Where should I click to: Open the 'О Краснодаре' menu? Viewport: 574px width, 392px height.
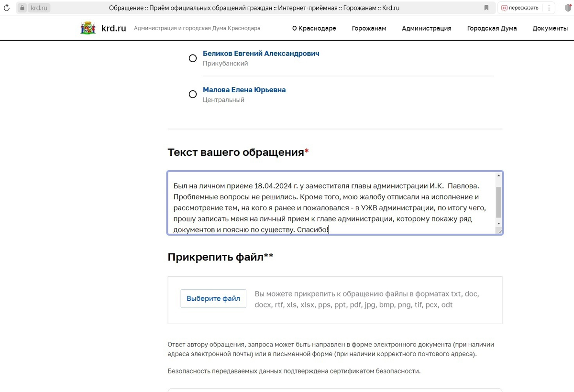pyautogui.click(x=314, y=28)
